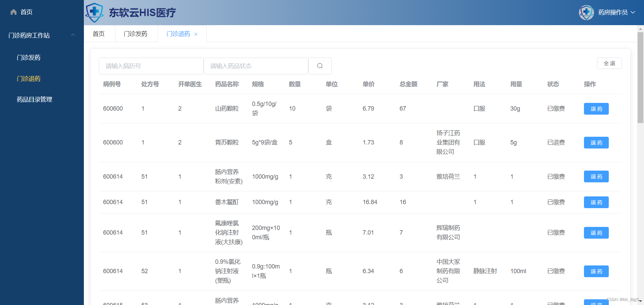Click the 东软云HIS医疗 title text
This screenshot has width=644, height=305.
(x=142, y=13)
